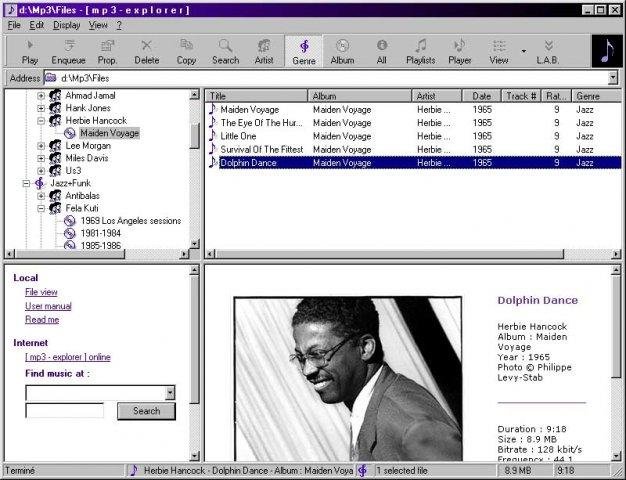Sort by the Genre column header
626x480 pixels.
(596, 96)
